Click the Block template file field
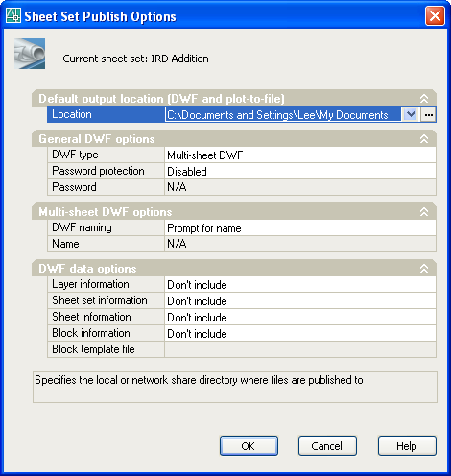This screenshot has width=451, height=476. tap(300, 349)
